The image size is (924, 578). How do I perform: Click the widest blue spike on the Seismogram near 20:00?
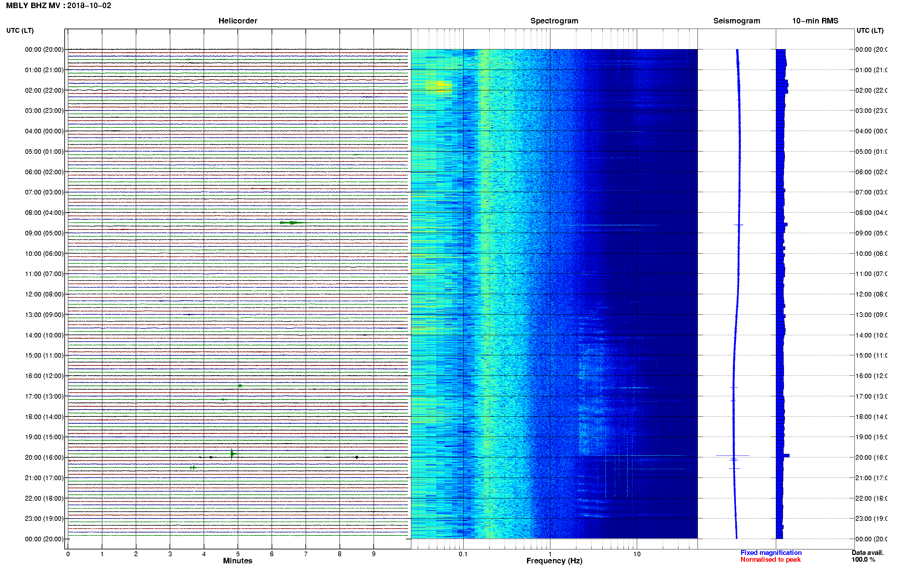click(x=733, y=456)
